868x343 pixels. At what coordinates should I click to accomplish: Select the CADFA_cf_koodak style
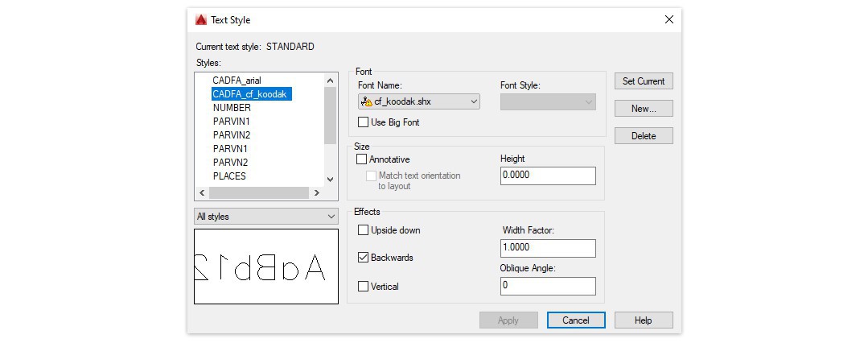[251, 94]
